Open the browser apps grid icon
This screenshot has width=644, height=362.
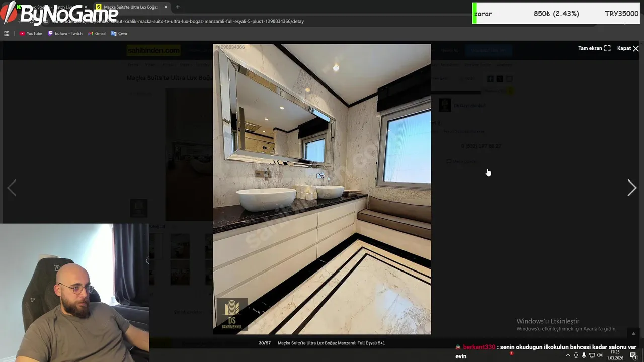point(7,33)
